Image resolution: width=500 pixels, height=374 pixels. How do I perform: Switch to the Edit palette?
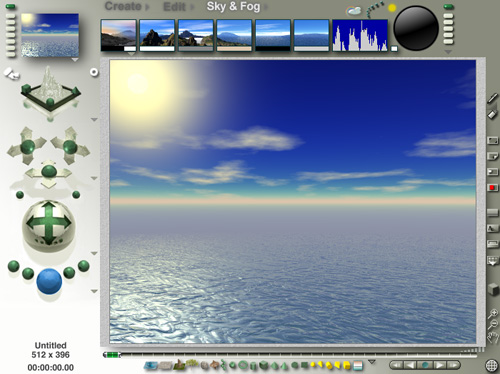(x=174, y=7)
